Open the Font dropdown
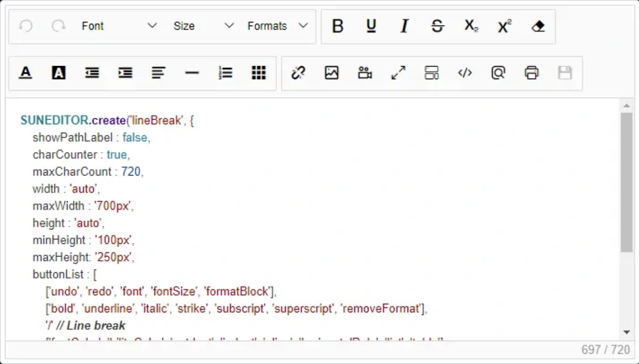 (x=119, y=26)
